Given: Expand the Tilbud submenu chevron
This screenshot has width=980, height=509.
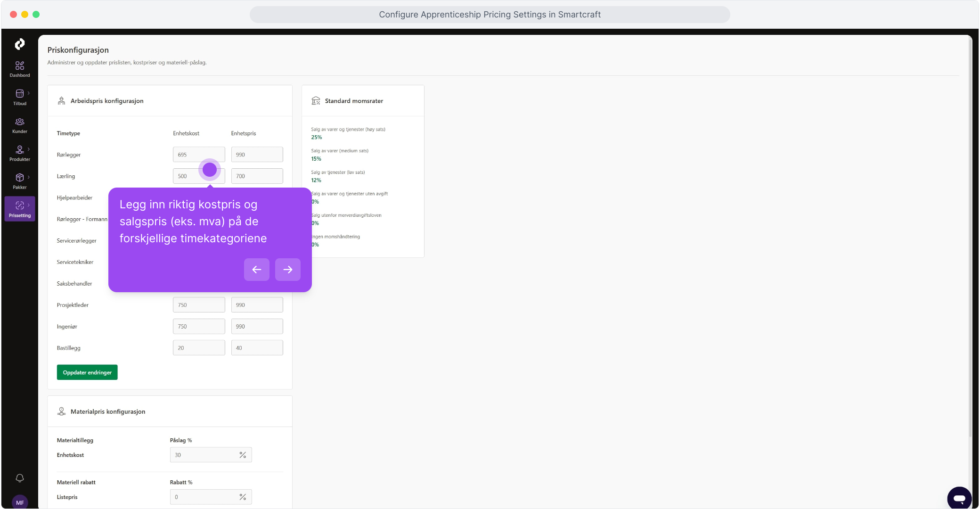Looking at the screenshot, I should [29, 93].
